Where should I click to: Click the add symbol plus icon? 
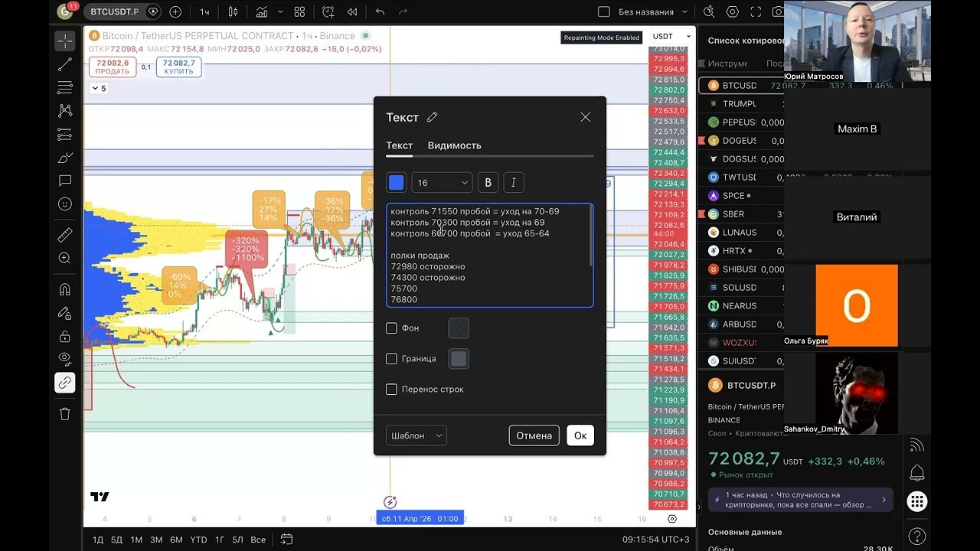pyautogui.click(x=175, y=11)
